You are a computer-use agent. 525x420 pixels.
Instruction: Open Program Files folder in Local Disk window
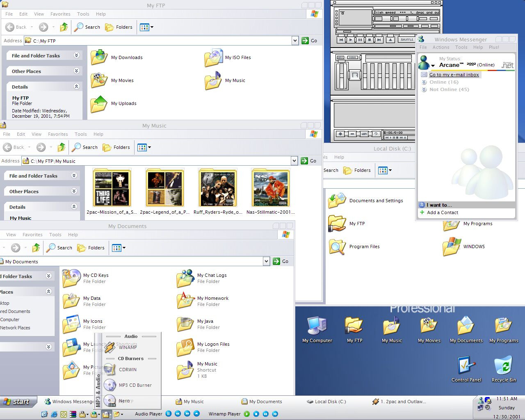point(354,247)
